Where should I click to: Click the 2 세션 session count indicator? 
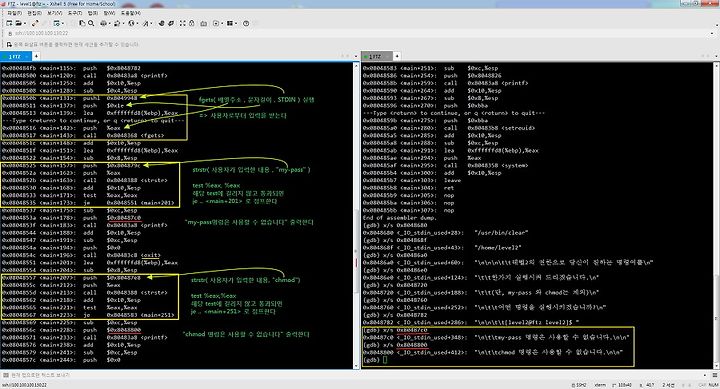point(668,385)
